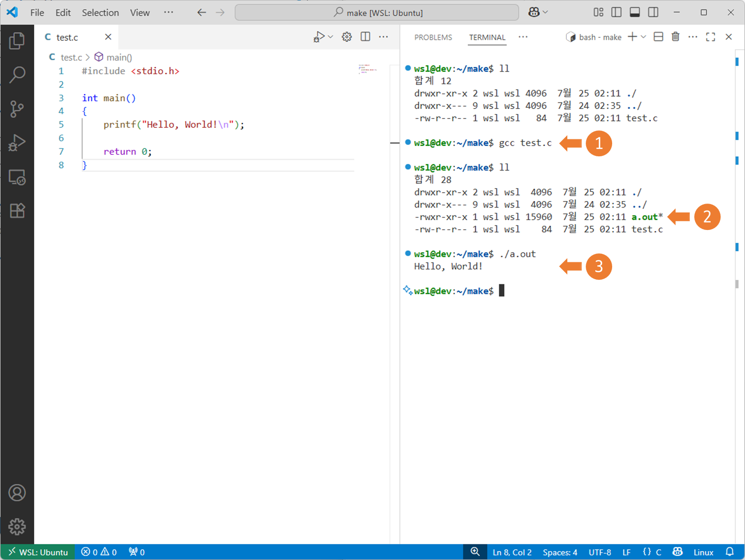Split the terminal panel
Viewport: 745px width, 560px height.
pyautogui.click(x=658, y=37)
